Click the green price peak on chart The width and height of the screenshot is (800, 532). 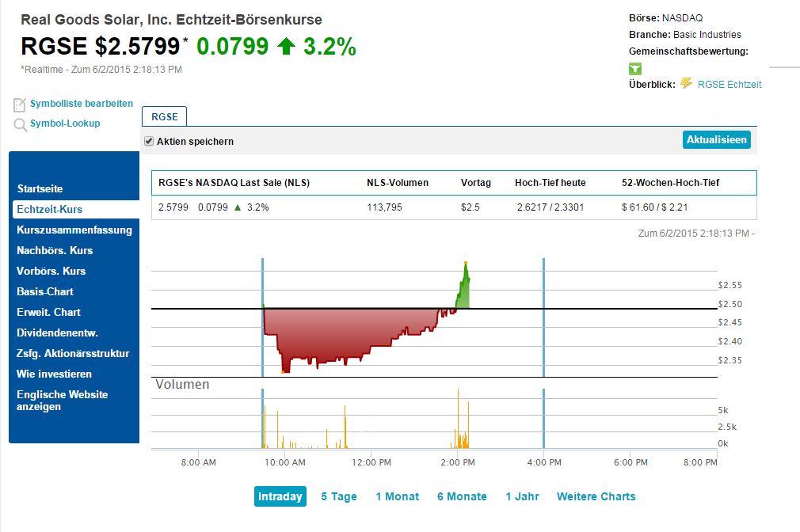coord(465,264)
